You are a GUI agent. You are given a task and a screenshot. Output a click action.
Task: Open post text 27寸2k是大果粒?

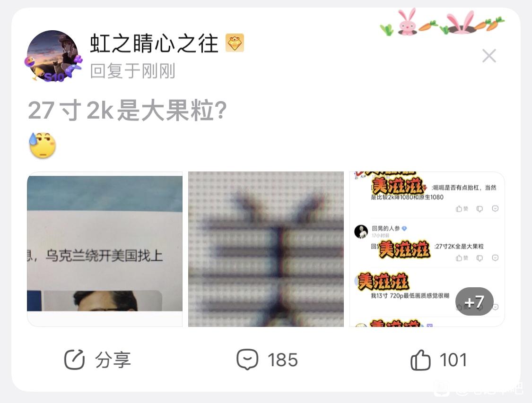tap(127, 110)
